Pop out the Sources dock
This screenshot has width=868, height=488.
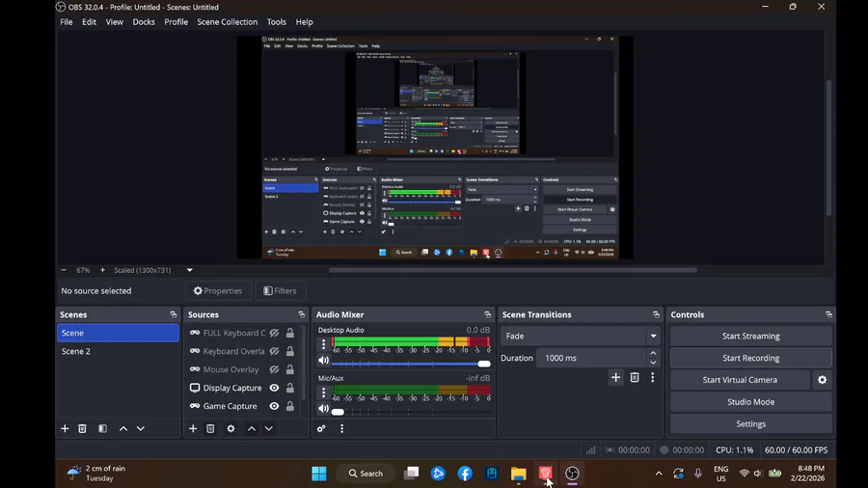302,314
